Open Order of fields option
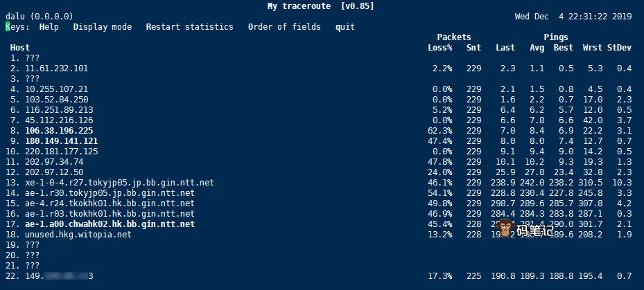 (284, 26)
